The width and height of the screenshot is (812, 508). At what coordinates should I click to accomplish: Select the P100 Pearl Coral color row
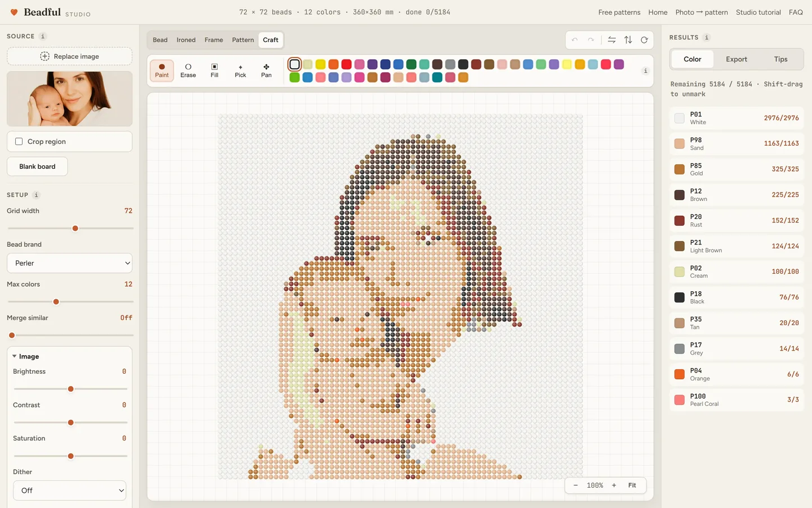point(736,400)
